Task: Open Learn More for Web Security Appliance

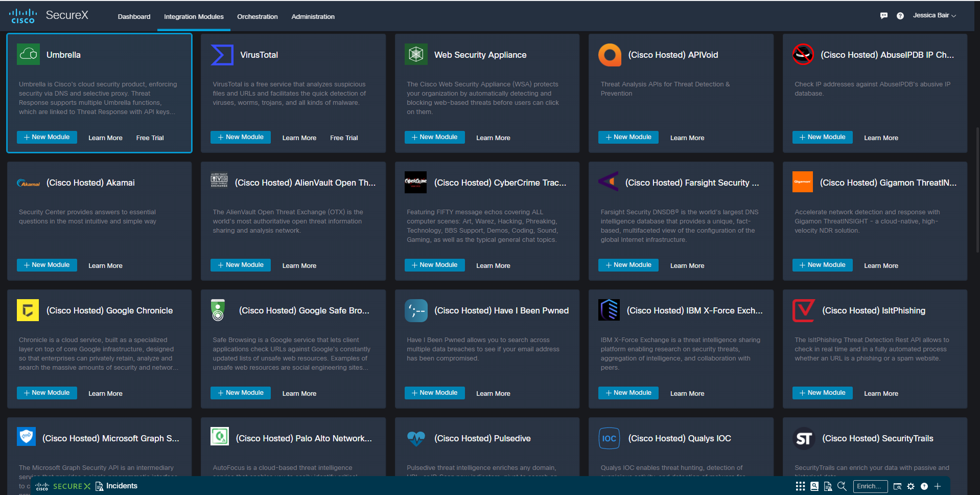Action: [x=493, y=138]
